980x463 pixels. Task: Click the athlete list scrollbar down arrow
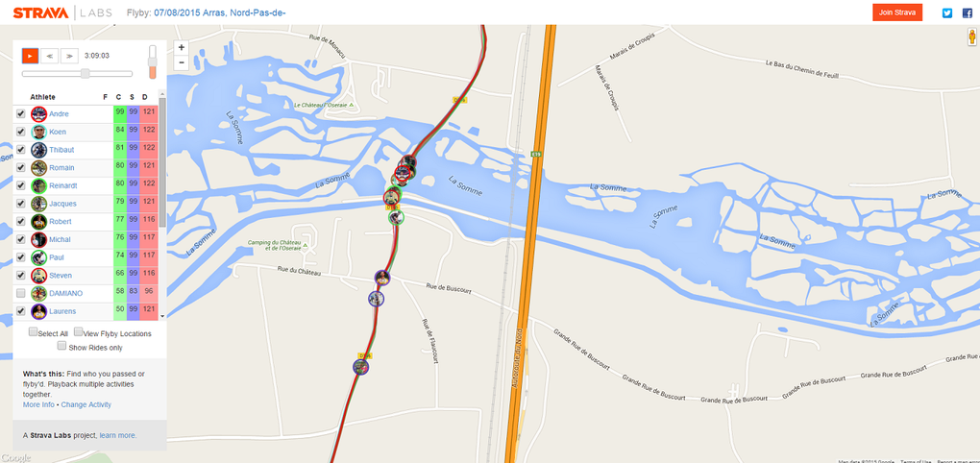(162, 316)
